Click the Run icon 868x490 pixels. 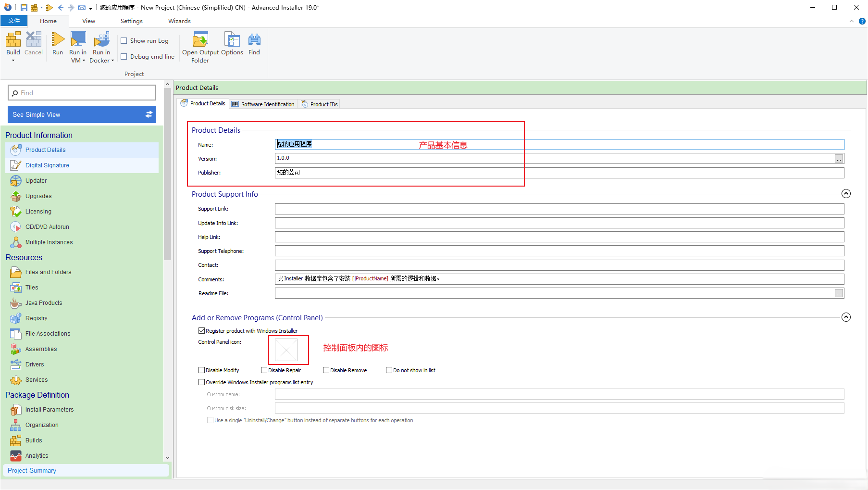(58, 39)
